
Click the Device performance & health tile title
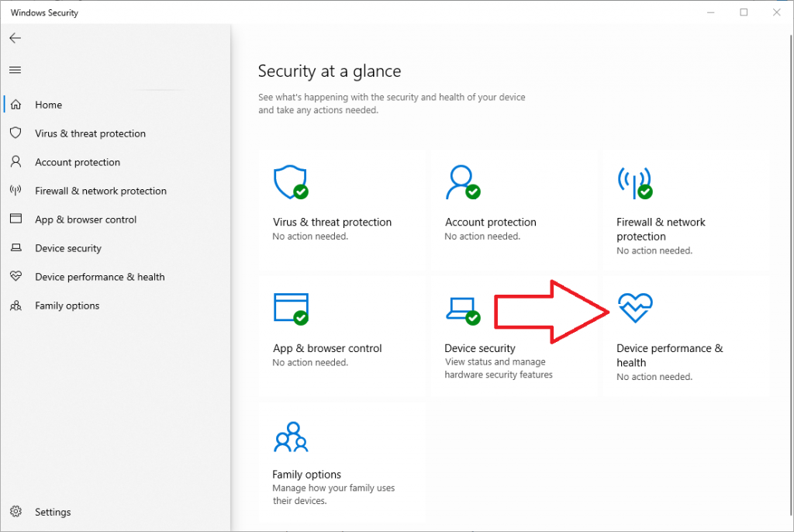tap(669, 355)
